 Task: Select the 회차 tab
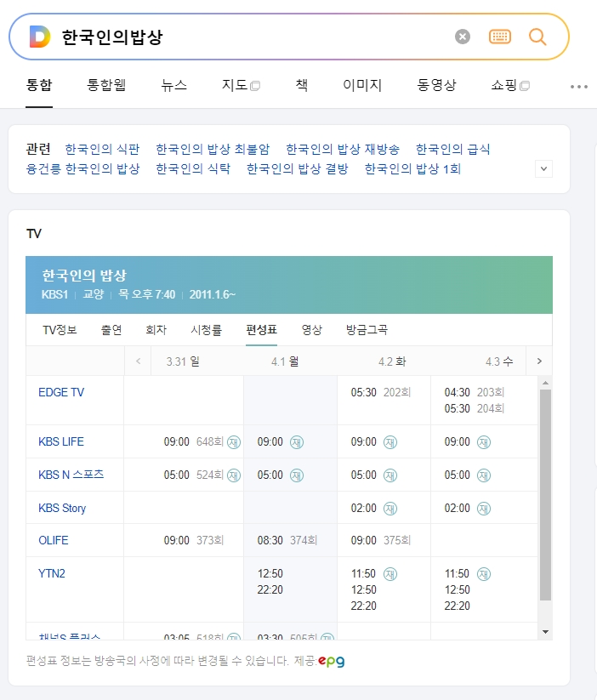[x=156, y=330]
